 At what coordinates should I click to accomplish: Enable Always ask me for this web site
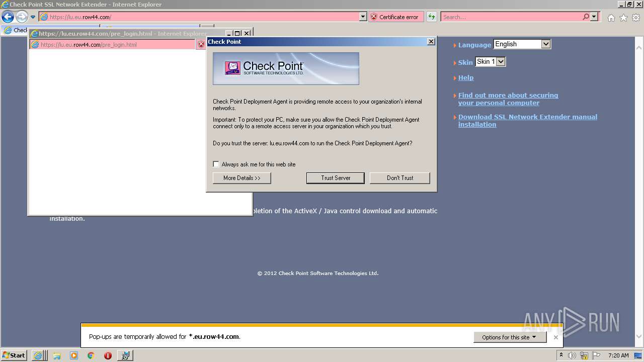point(216,164)
